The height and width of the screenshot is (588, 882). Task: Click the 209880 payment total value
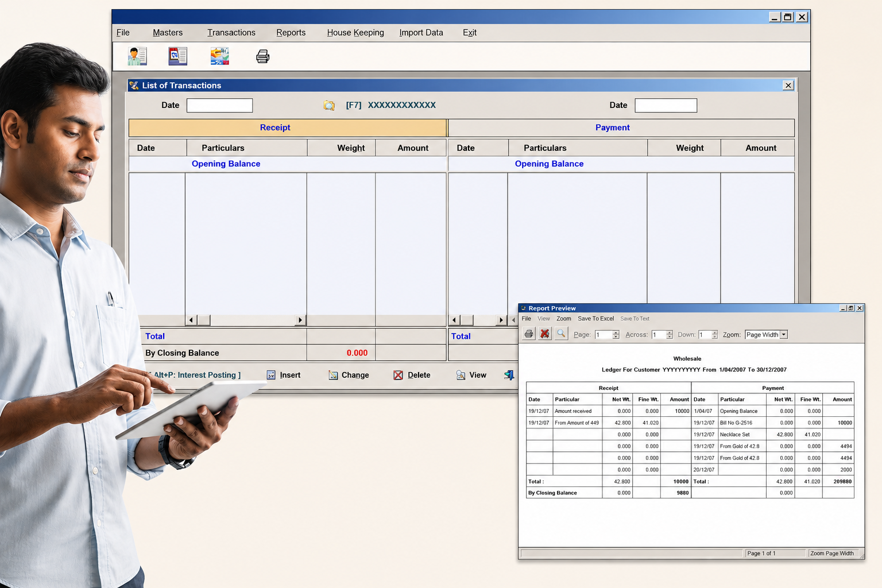[842, 482]
